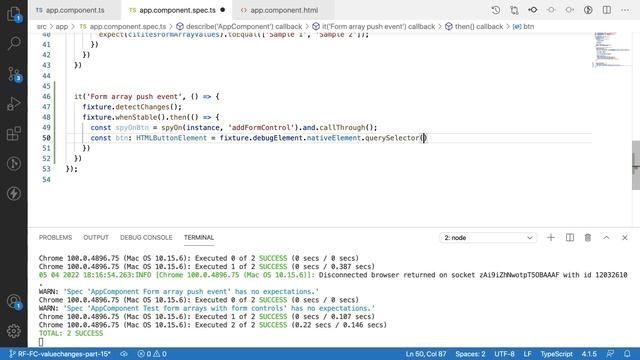The width and height of the screenshot is (640, 360).
Task: Open errors and warnings count in status bar
Action: pos(152,354)
